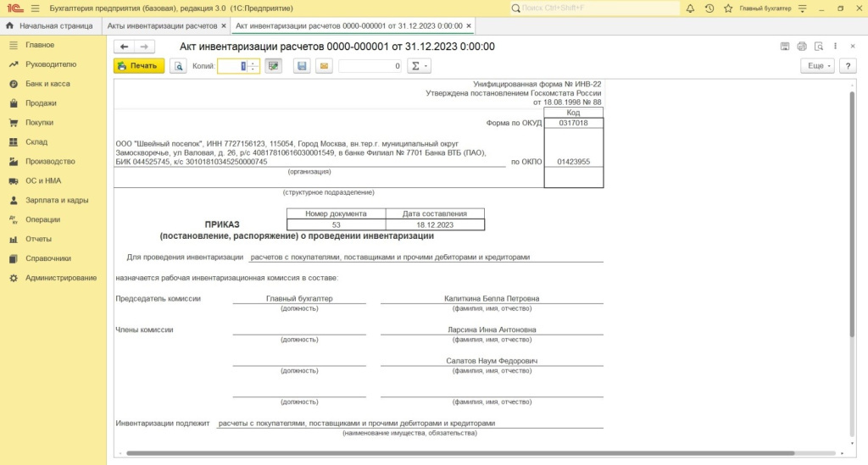Click the vertical scrollbar of document

tap(852, 214)
